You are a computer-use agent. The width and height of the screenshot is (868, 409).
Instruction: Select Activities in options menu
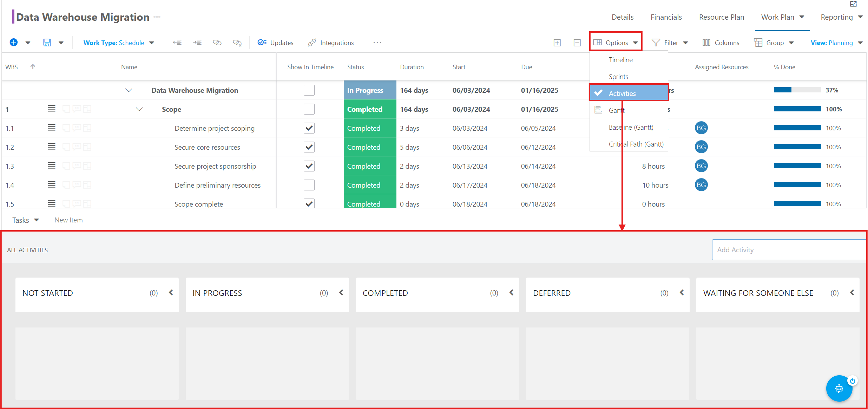[x=629, y=93]
